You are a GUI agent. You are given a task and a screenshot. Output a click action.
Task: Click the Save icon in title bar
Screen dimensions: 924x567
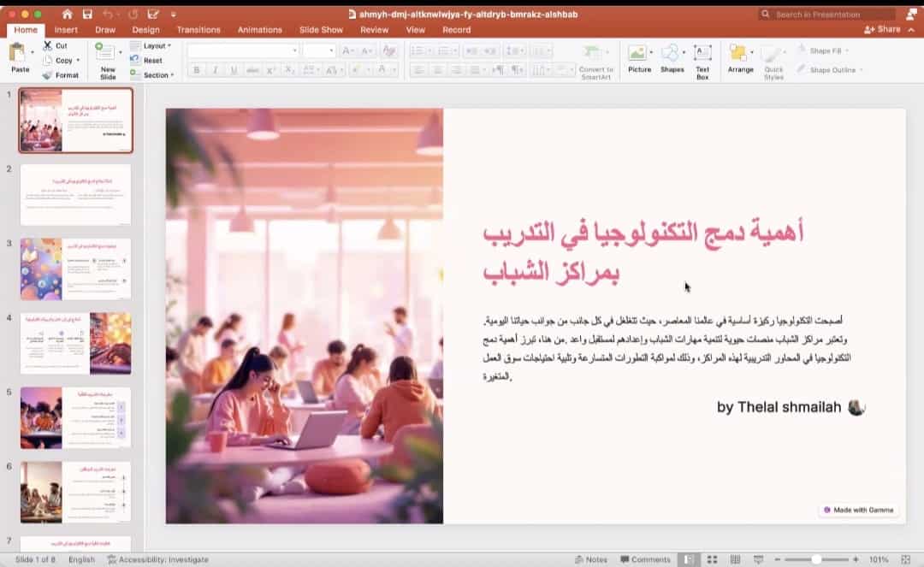(x=87, y=15)
